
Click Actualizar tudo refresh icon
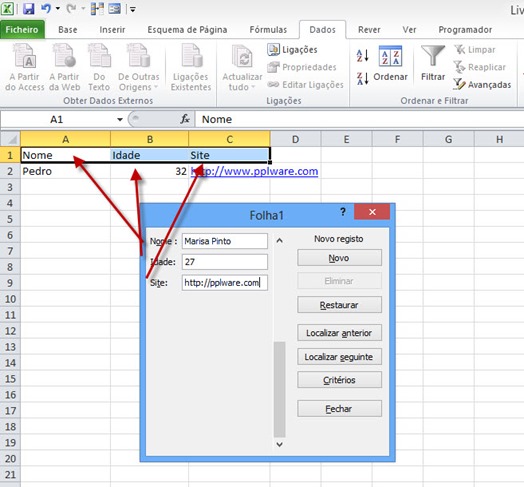point(242,68)
